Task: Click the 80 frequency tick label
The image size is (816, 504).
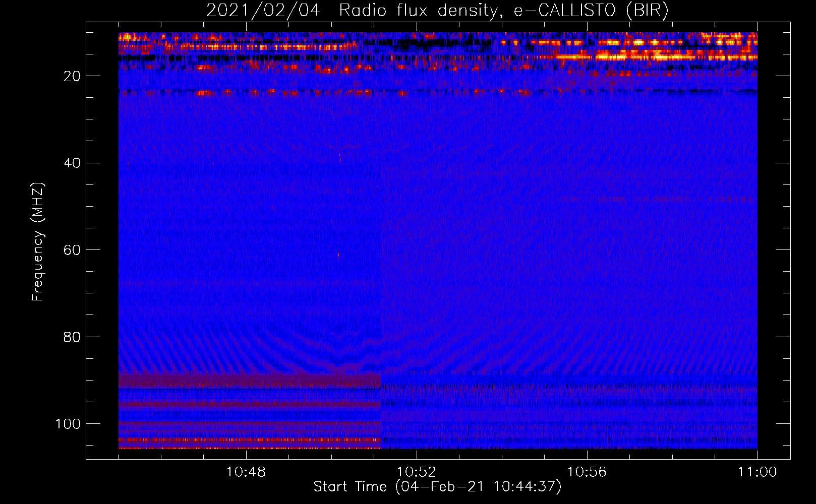Action: coord(73,337)
